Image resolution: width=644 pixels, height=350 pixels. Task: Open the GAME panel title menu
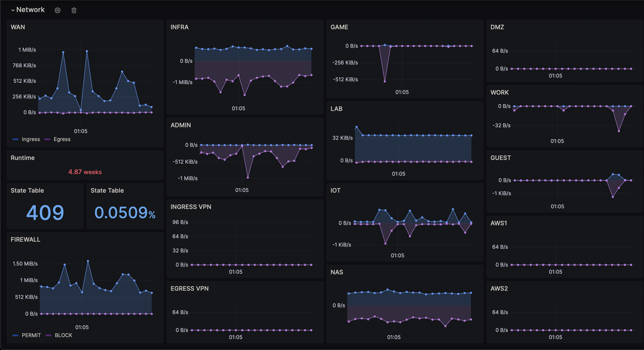pyautogui.click(x=339, y=27)
